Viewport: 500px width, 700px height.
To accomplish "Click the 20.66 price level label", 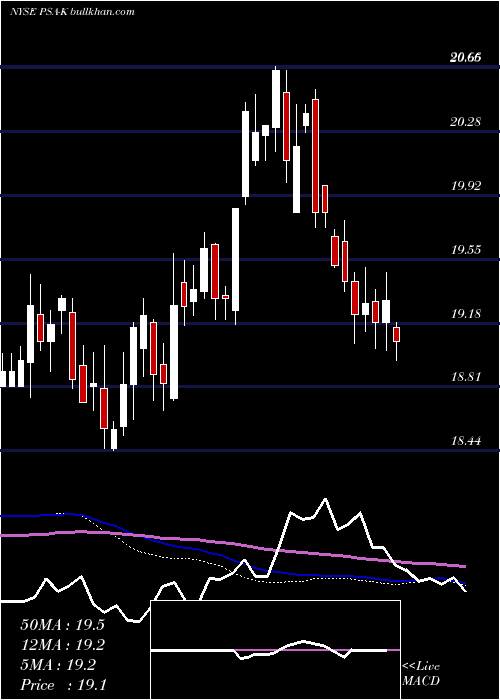I will pos(466,58).
